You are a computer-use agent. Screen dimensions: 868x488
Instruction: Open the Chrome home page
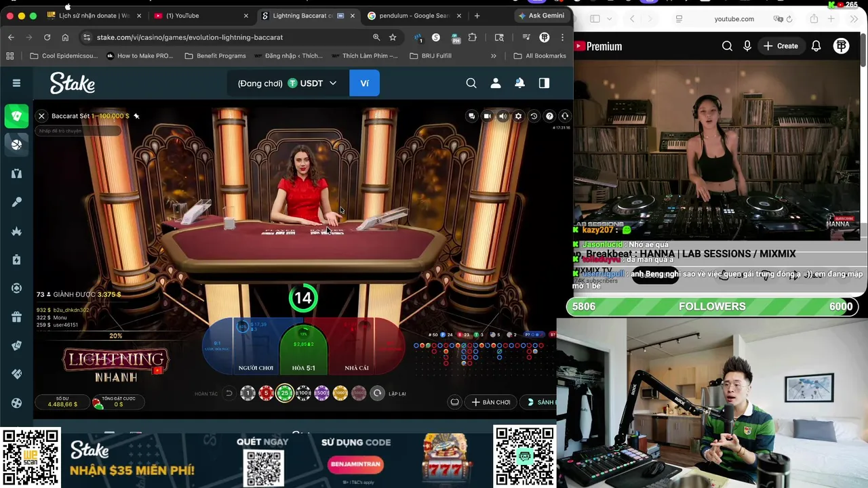click(x=65, y=37)
